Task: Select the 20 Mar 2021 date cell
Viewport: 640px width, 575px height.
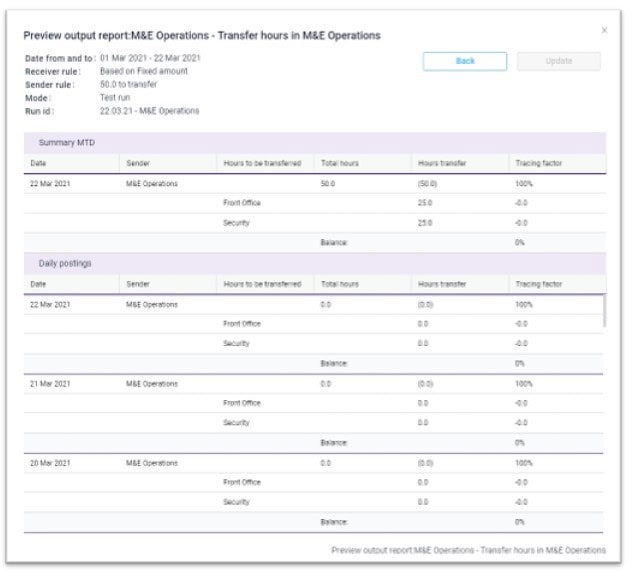Action: tap(50, 463)
